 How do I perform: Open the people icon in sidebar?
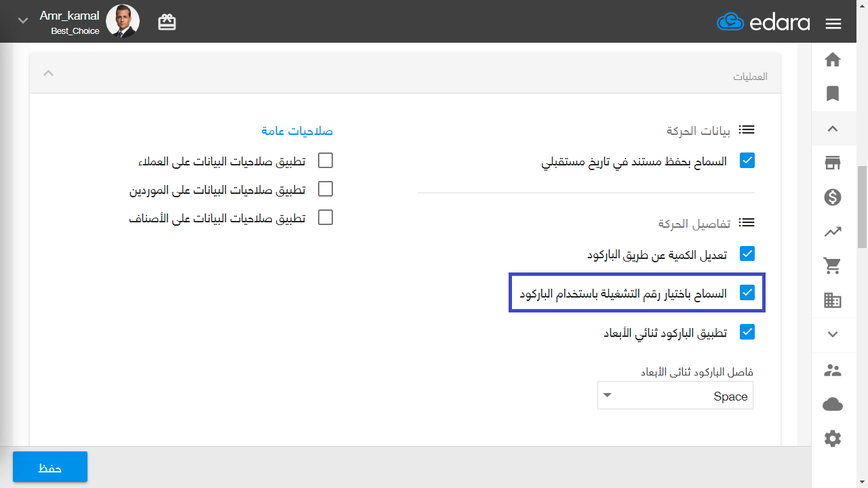(833, 371)
